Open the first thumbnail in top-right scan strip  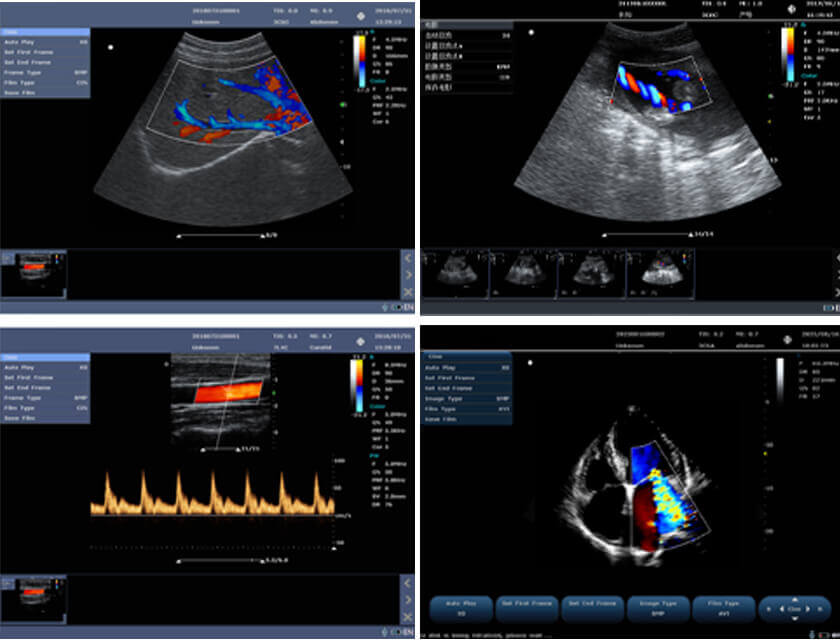[x=455, y=273]
